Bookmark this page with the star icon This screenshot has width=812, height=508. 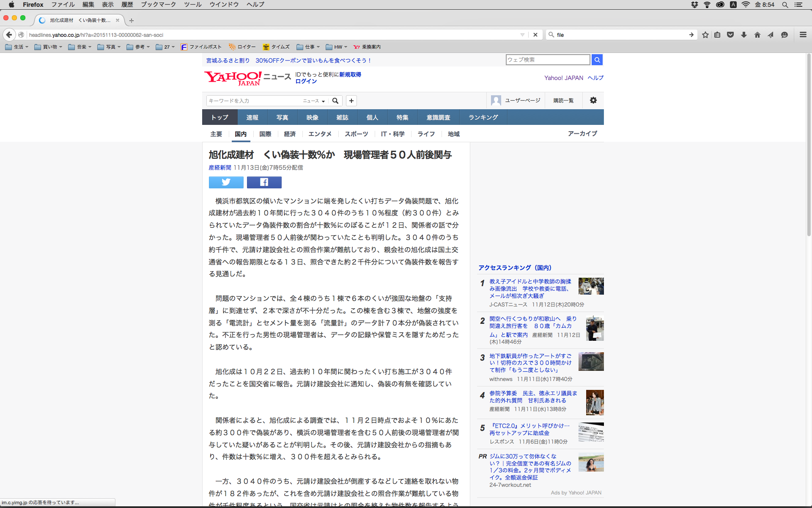click(x=705, y=35)
